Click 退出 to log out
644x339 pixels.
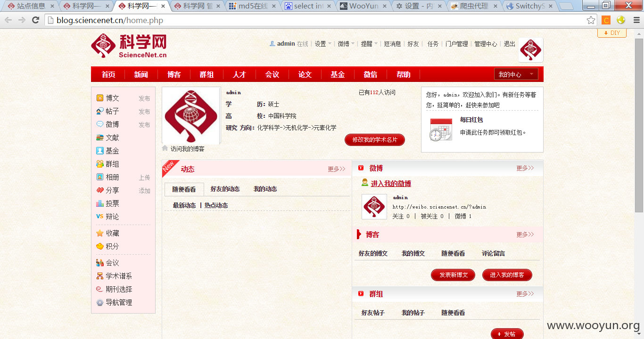point(510,44)
